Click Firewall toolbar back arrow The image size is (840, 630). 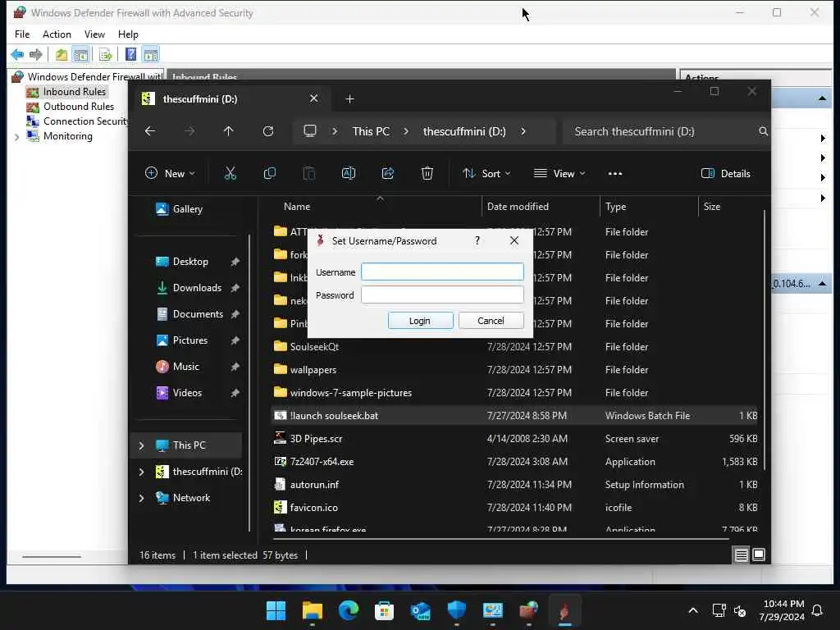click(17, 54)
